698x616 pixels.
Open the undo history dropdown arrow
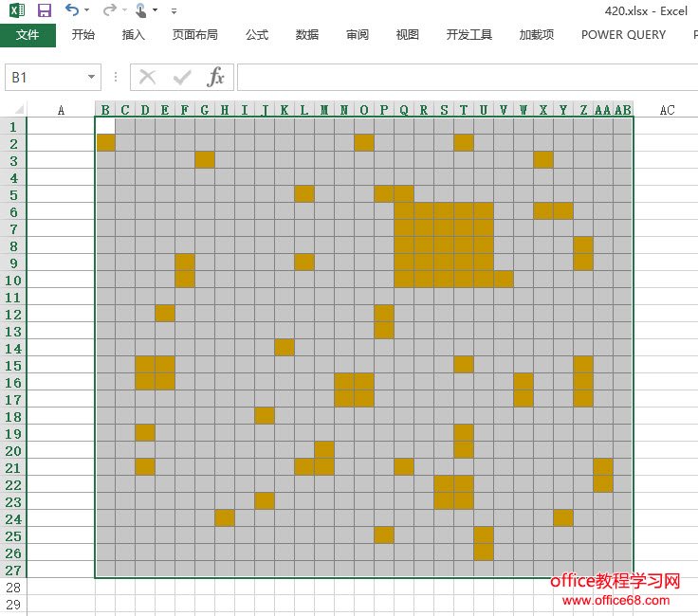(x=87, y=9)
